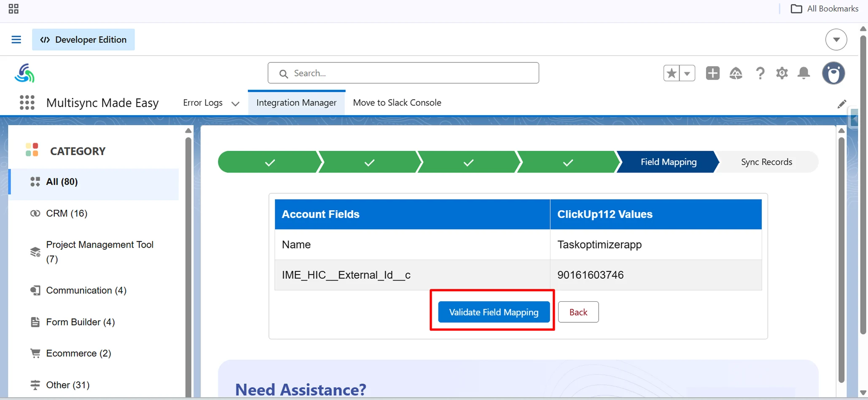Click the Developer Edition badge
The width and height of the screenshot is (868, 400).
[83, 40]
